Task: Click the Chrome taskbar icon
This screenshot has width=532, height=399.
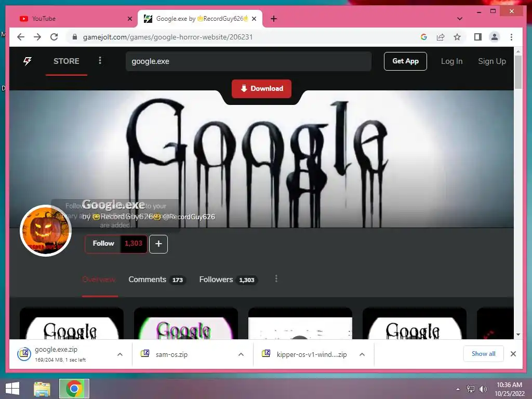Action: pyautogui.click(x=74, y=389)
